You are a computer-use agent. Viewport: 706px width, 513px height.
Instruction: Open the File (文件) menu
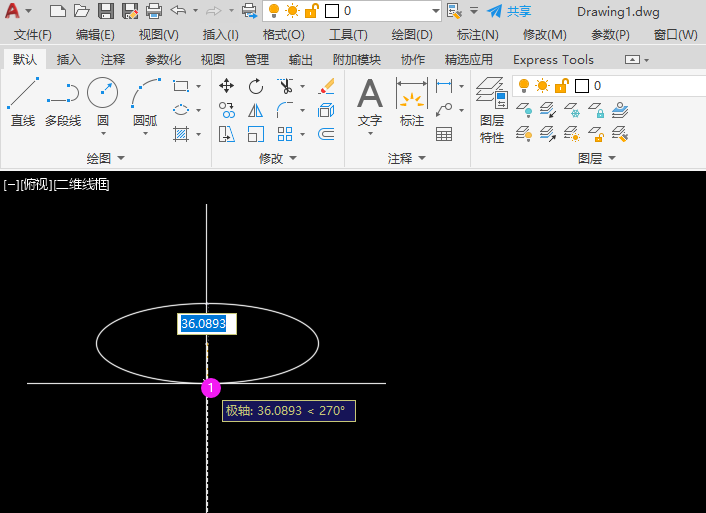coord(33,34)
